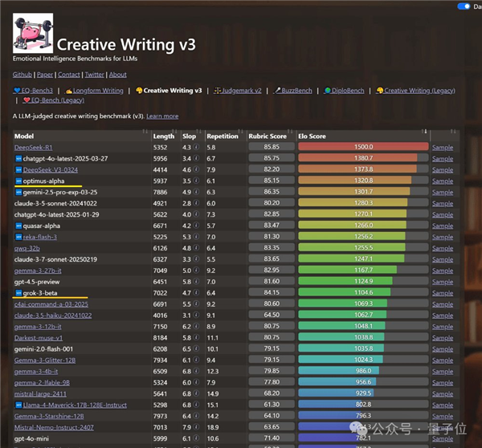Sort table by Rubric Score header
The width and height of the screenshot is (482, 448).
click(268, 136)
